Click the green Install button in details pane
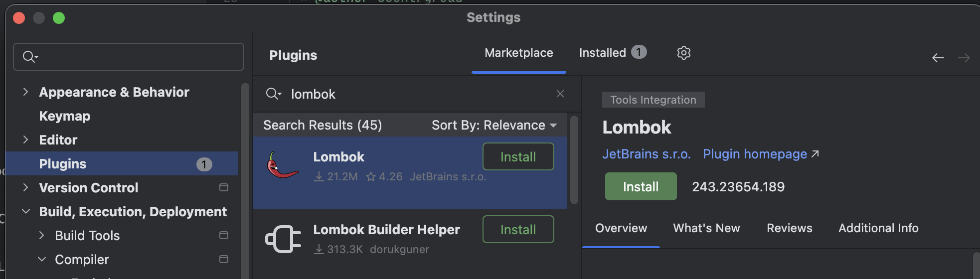Viewport: 980px width, 279px height. click(x=641, y=186)
